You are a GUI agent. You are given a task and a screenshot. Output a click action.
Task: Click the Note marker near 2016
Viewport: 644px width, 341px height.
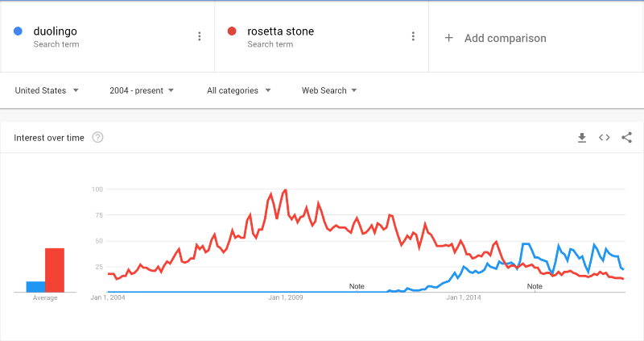coord(535,286)
